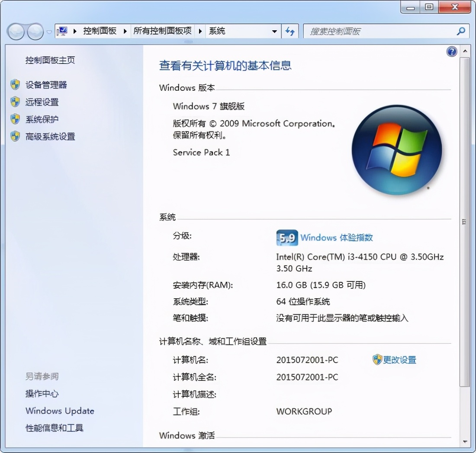Image resolution: width=476 pixels, height=453 pixels.
Task: Click the 更改设置 link
Action: point(399,360)
